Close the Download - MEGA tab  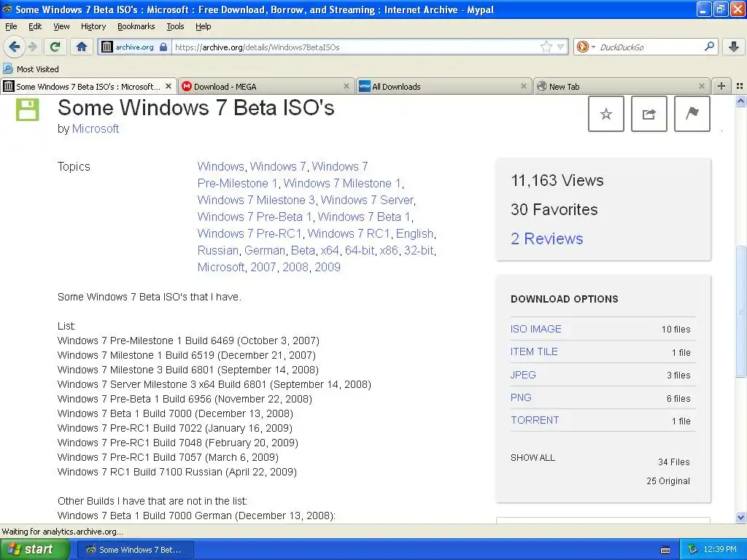pos(347,86)
